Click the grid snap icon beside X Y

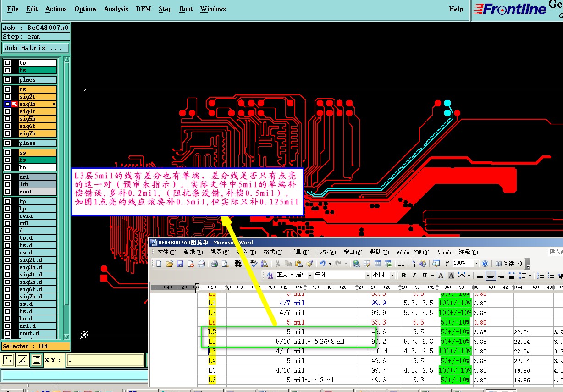point(36,360)
